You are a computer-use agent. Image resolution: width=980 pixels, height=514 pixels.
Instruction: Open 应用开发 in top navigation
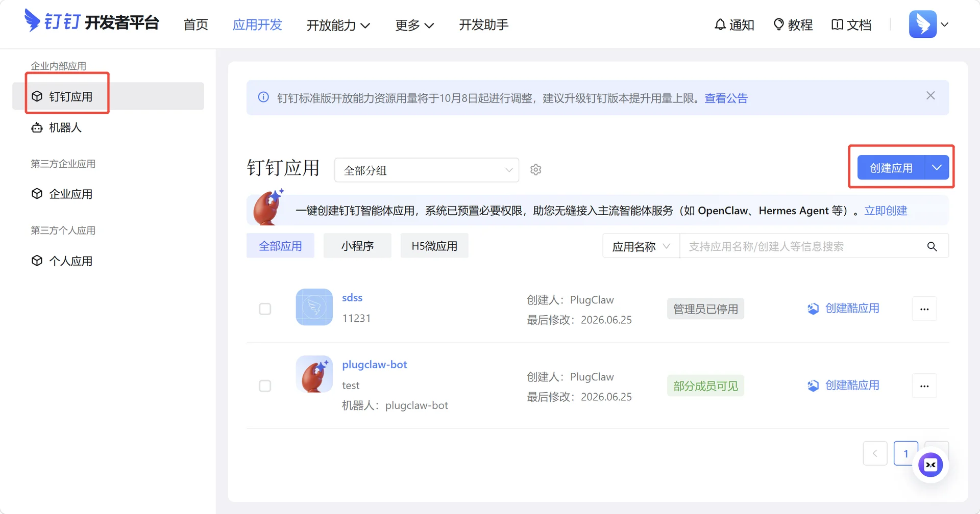pos(257,24)
